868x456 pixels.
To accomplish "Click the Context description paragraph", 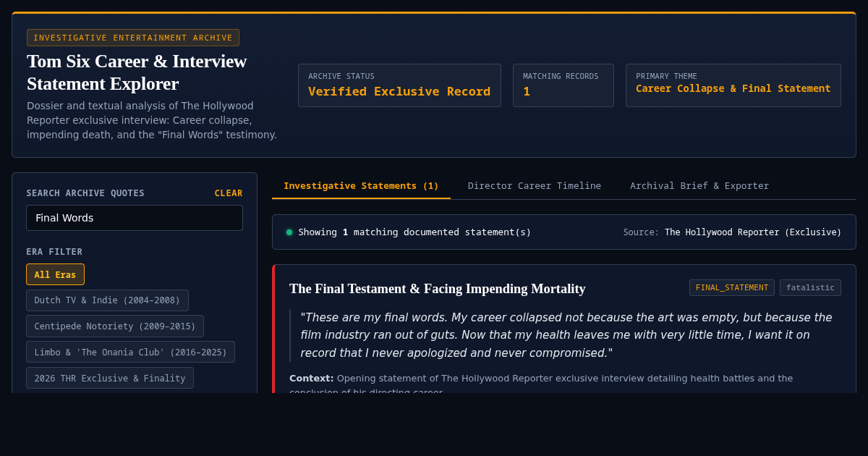I will [x=541, y=384].
